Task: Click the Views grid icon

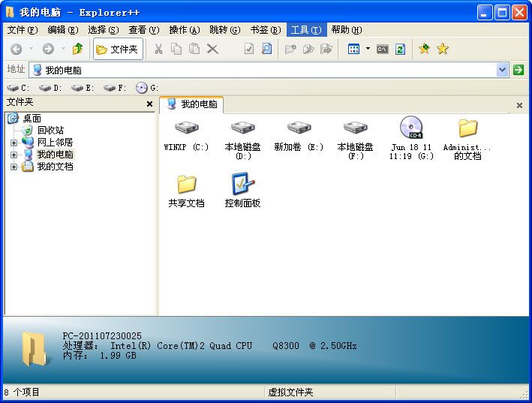Action: (x=353, y=50)
